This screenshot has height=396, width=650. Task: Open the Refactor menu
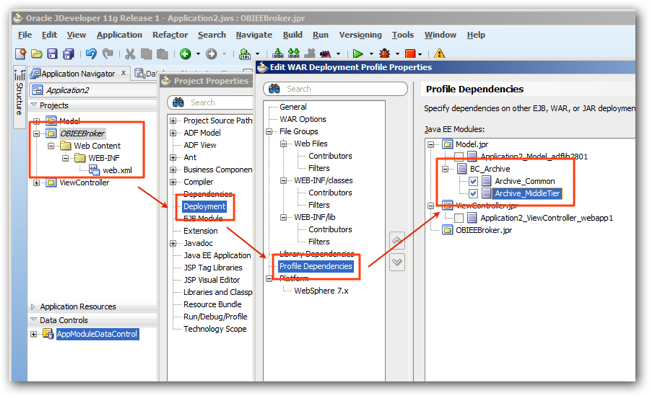170,35
